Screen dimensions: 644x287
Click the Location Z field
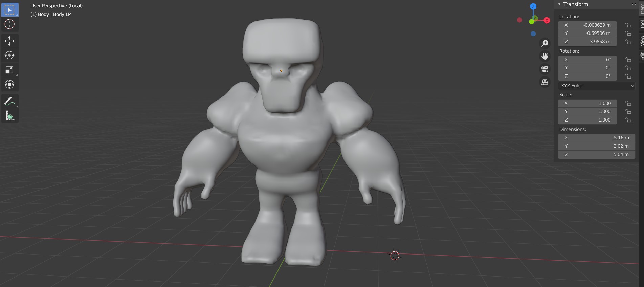coord(587,42)
